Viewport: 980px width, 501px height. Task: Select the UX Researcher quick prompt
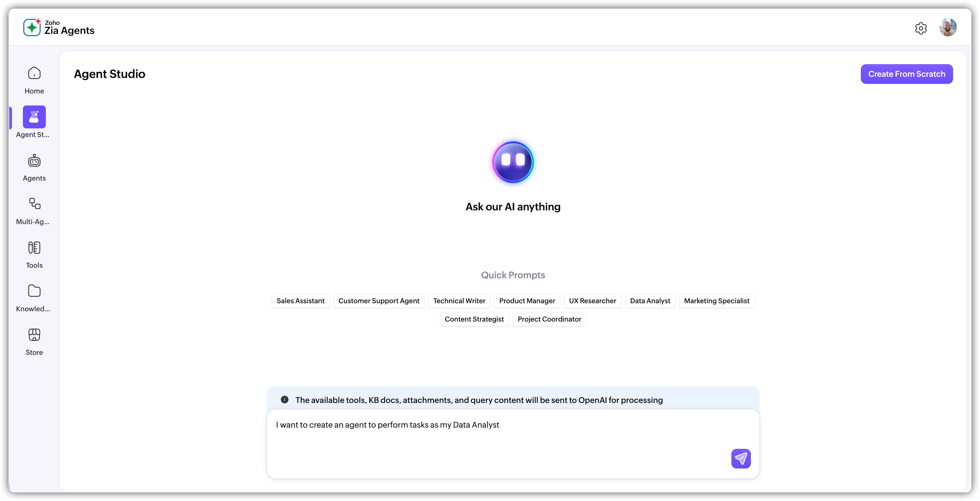point(592,301)
